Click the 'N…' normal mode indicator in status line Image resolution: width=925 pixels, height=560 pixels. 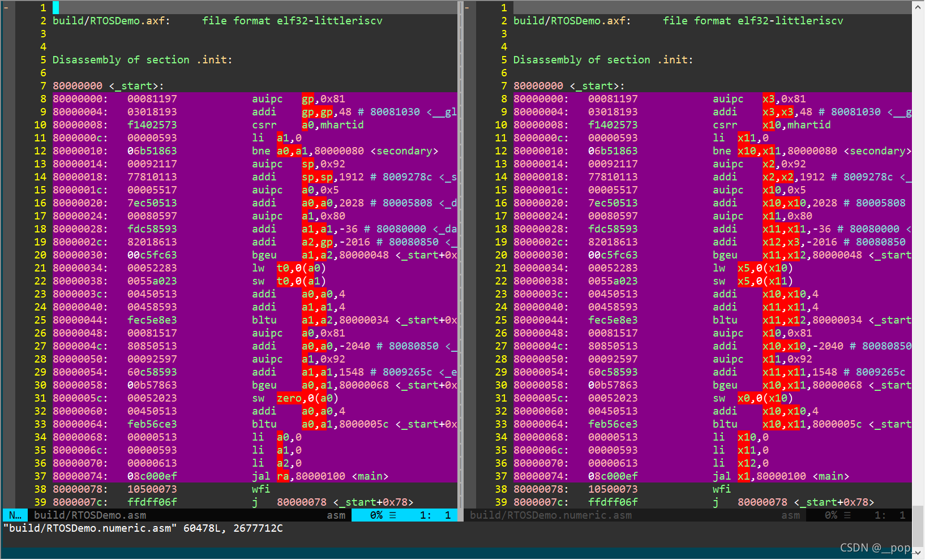click(15, 515)
